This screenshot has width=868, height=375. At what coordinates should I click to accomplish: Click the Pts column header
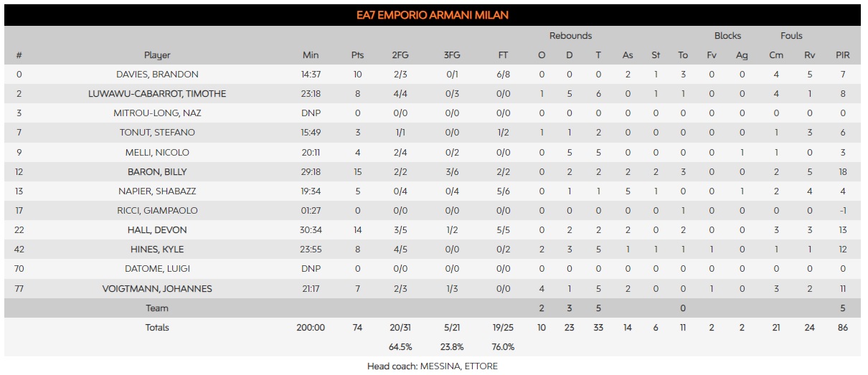(x=357, y=55)
